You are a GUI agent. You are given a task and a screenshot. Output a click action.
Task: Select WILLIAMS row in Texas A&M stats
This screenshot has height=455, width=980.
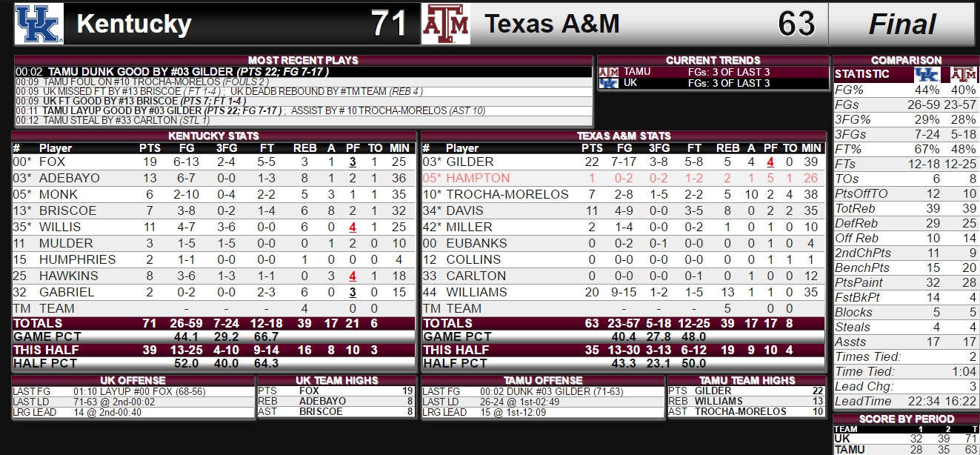tap(623, 292)
